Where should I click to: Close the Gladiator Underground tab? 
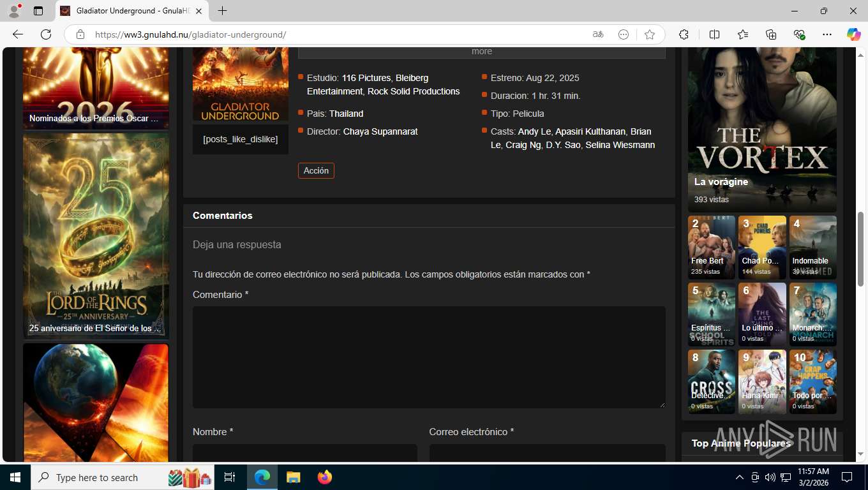coord(198,11)
